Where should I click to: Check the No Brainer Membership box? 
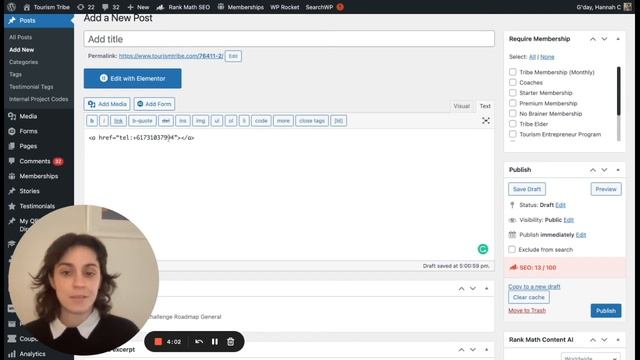(513, 113)
